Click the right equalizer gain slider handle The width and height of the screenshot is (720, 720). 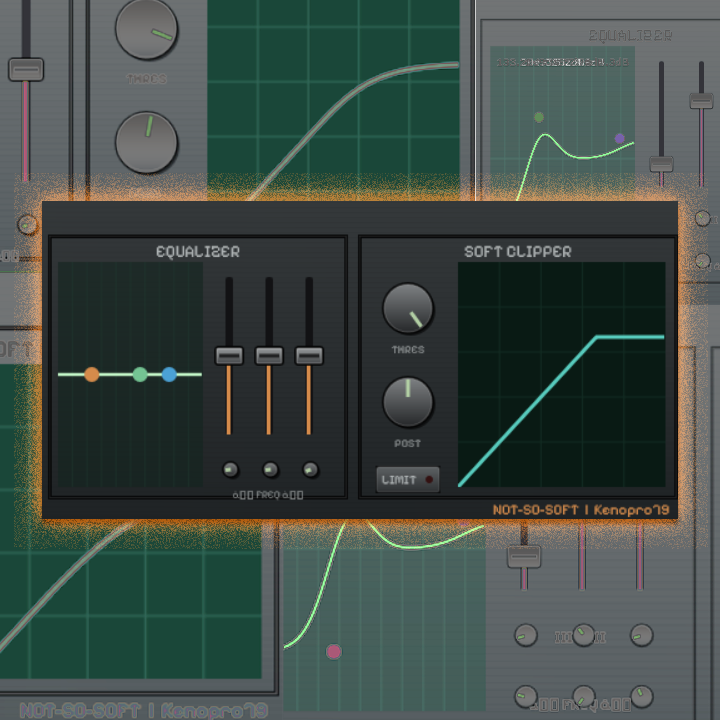click(x=309, y=356)
